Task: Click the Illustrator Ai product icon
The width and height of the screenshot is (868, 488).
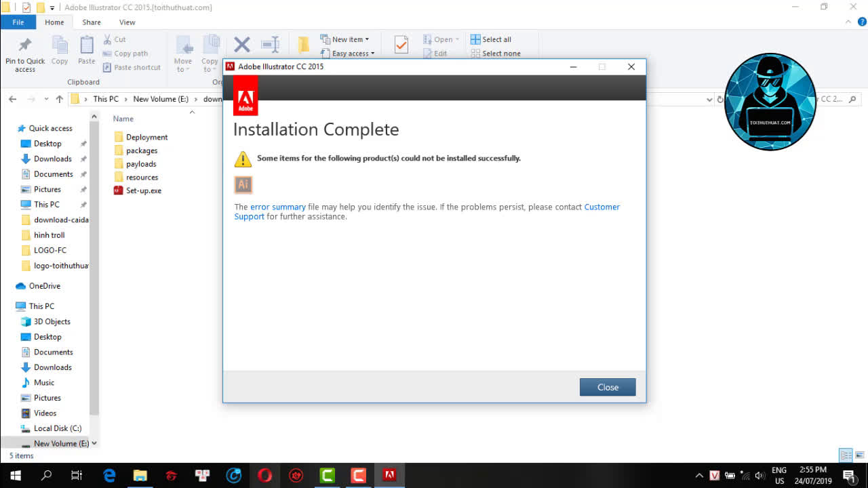Action: 243,184
